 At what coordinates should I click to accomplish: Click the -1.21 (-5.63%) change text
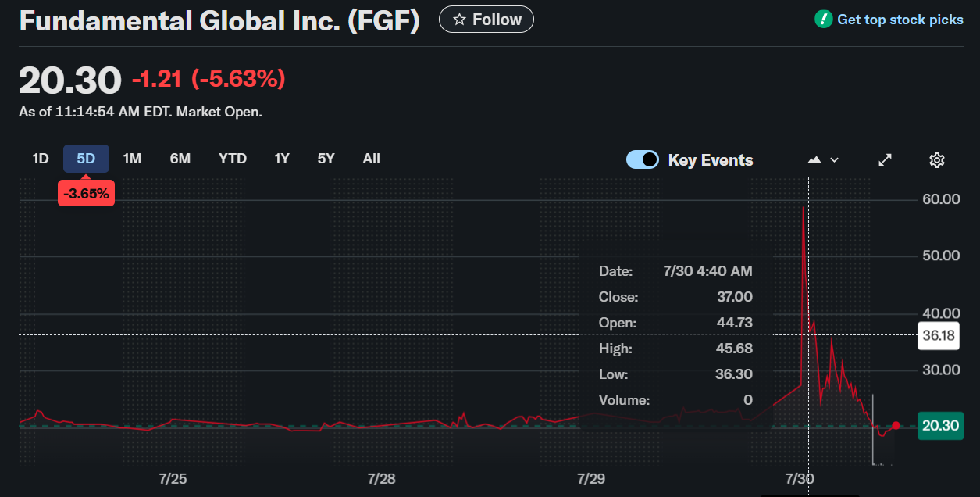(208, 79)
